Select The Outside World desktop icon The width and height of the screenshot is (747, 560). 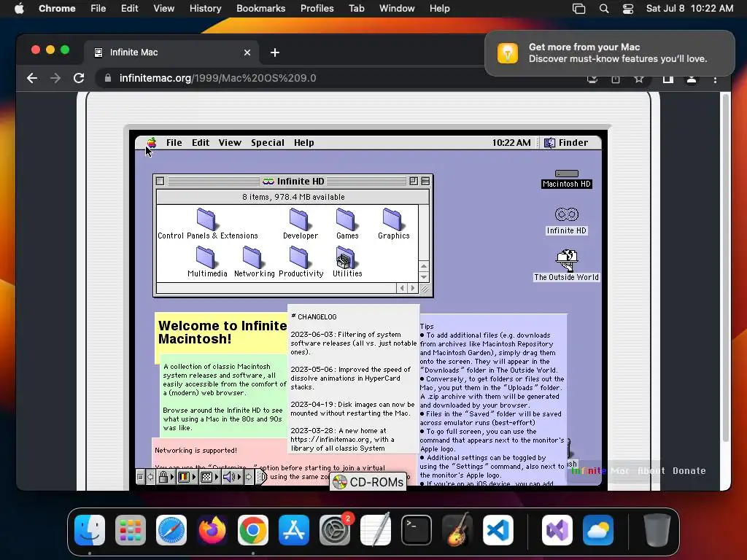coord(566,265)
